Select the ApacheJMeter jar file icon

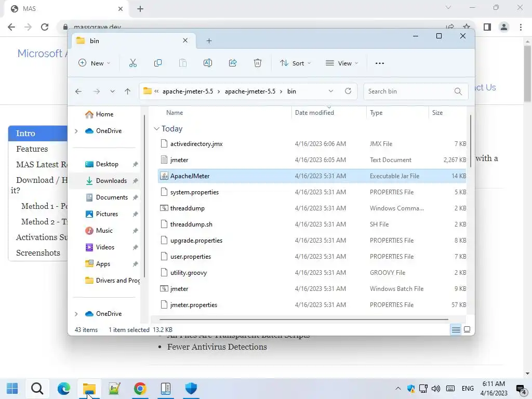pyautogui.click(x=164, y=176)
